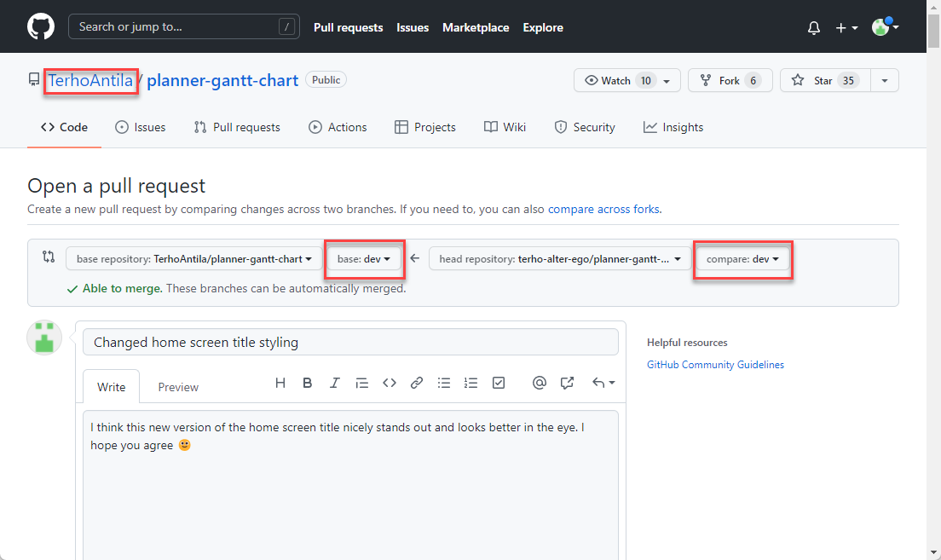Image resolution: width=941 pixels, height=560 pixels.
Task: Apply bold formatting in editor
Action: (308, 383)
